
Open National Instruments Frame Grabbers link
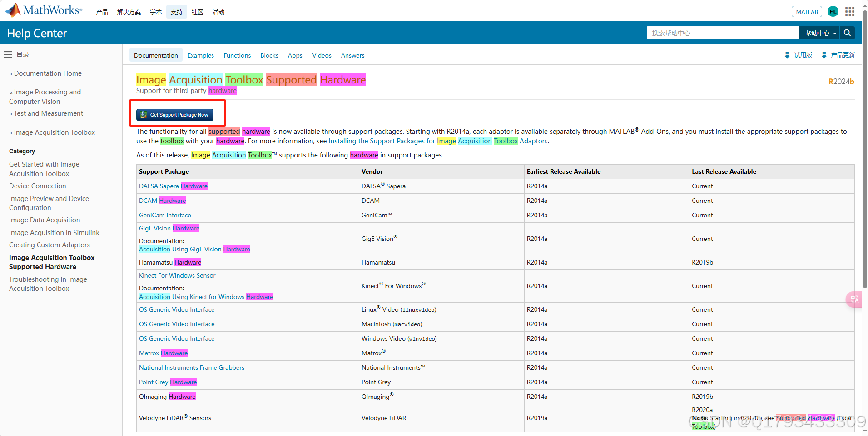click(x=192, y=367)
